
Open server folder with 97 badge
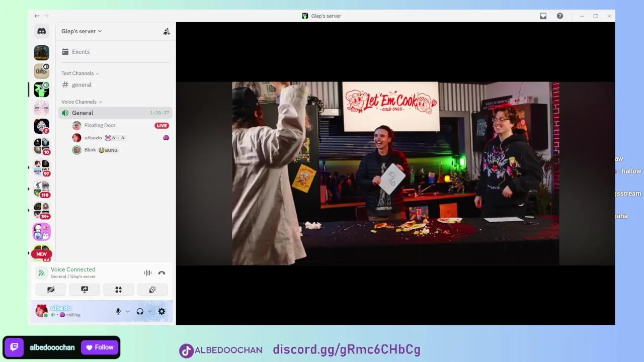point(41,168)
